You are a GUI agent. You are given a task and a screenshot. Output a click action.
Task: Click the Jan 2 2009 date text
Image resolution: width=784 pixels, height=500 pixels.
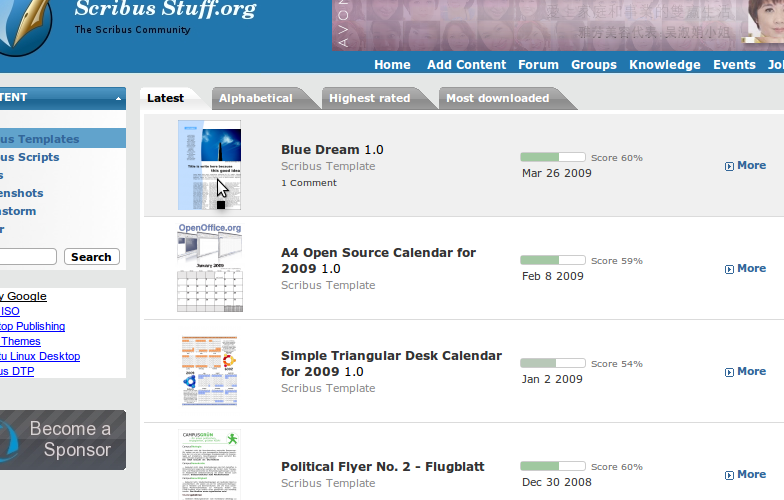pos(552,379)
